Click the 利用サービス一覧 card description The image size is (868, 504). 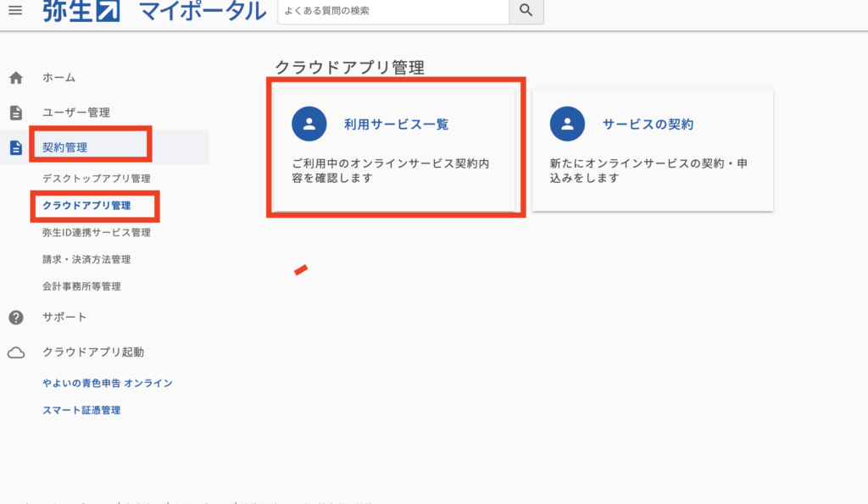coord(390,171)
